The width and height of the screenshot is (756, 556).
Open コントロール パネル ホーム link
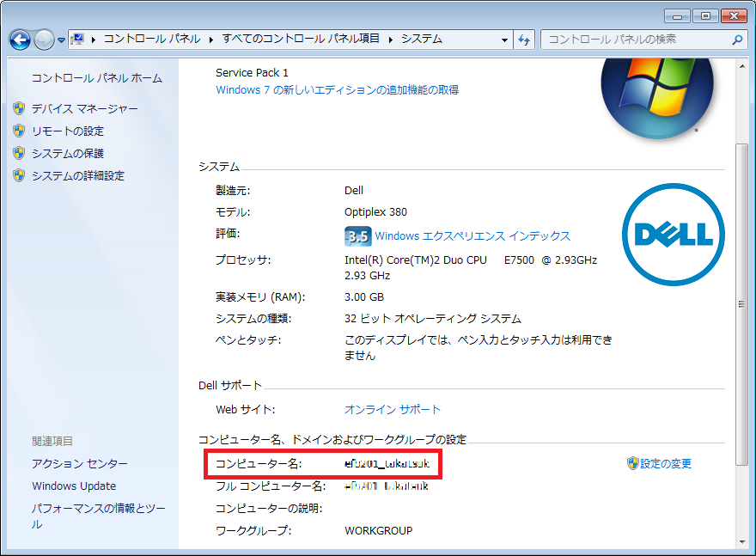tap(97, 78)
